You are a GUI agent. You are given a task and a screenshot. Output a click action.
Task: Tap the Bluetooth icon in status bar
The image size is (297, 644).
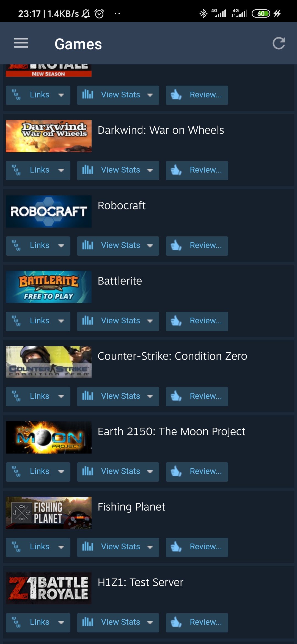(x=203, y=13)
